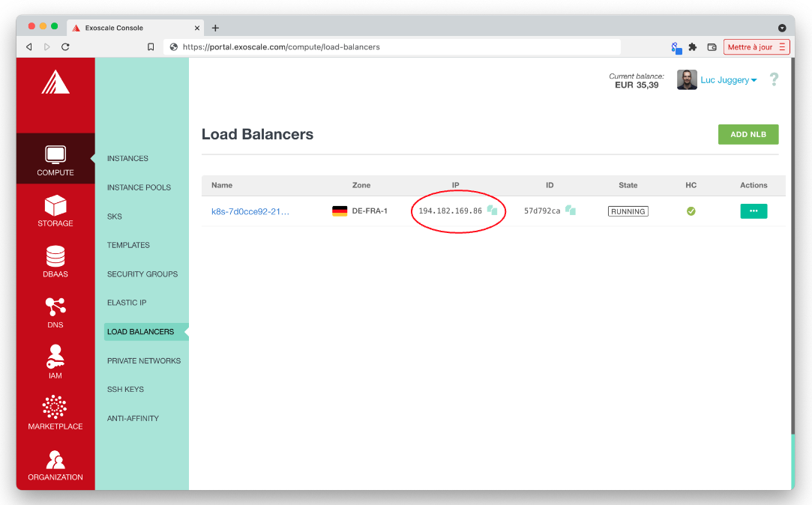Click the page vertical scrollbar
812x505 pixels.
pyautogui.click(x=793, y=246)
